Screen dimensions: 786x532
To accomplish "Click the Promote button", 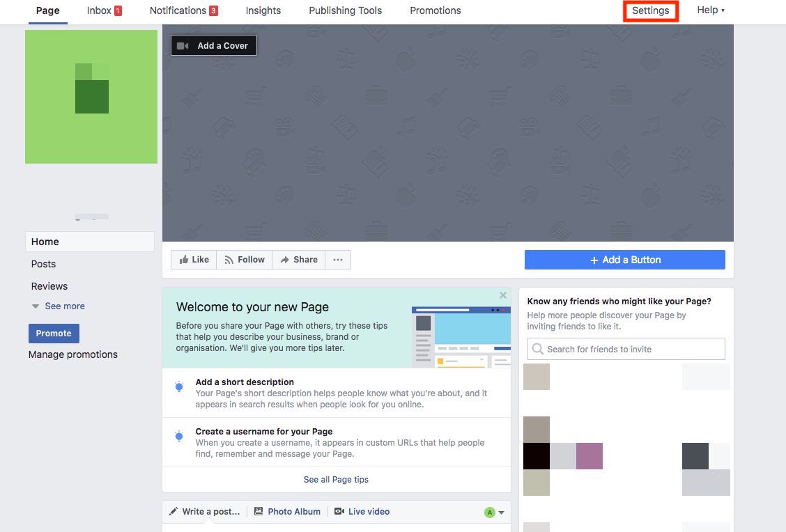I will tap(54, 333).
